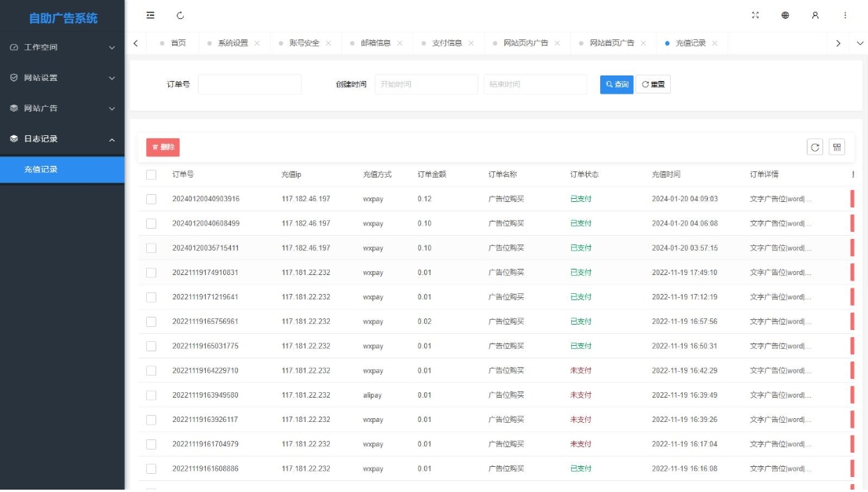Open the 开始时间 date field
Viewport: 868px width, 492px height.
(427, 84)
